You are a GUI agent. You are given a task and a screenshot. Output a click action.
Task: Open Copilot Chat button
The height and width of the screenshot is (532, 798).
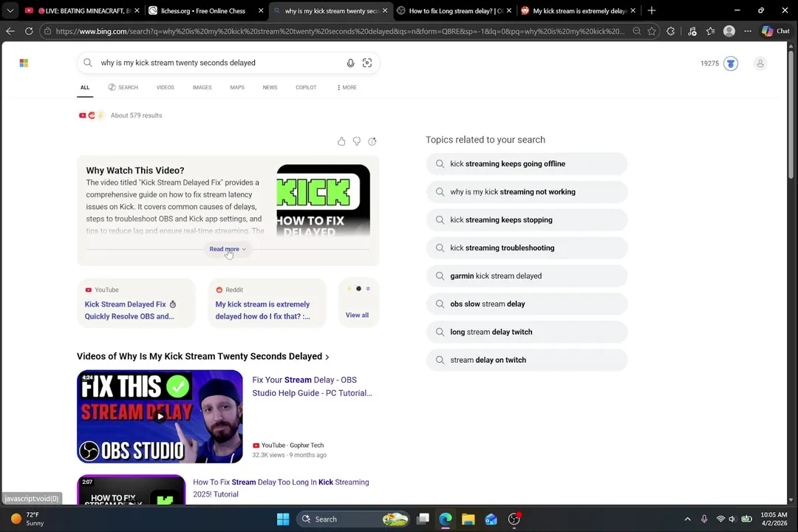776,31
